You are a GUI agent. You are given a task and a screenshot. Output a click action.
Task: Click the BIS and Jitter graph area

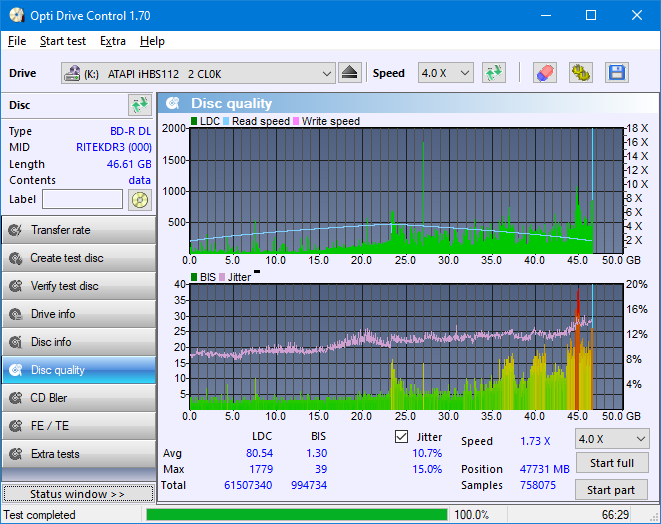[x=406, y=347]
